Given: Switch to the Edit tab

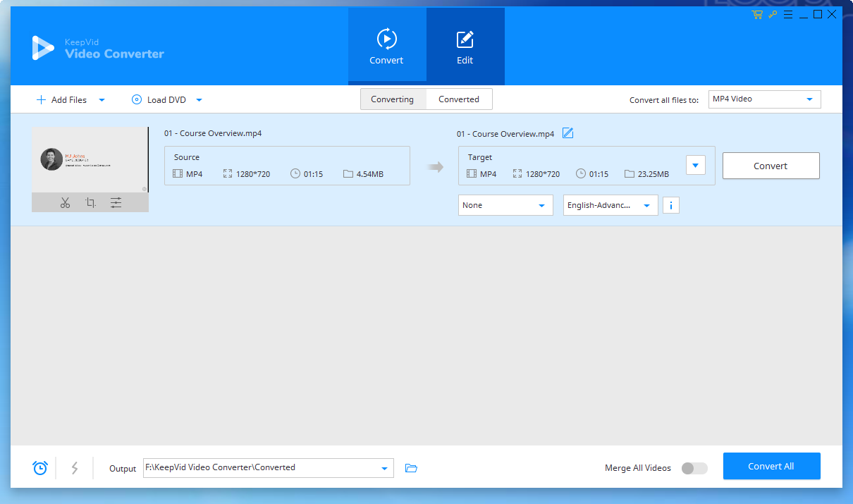Looking at the screenshot, I should (465, 47).
